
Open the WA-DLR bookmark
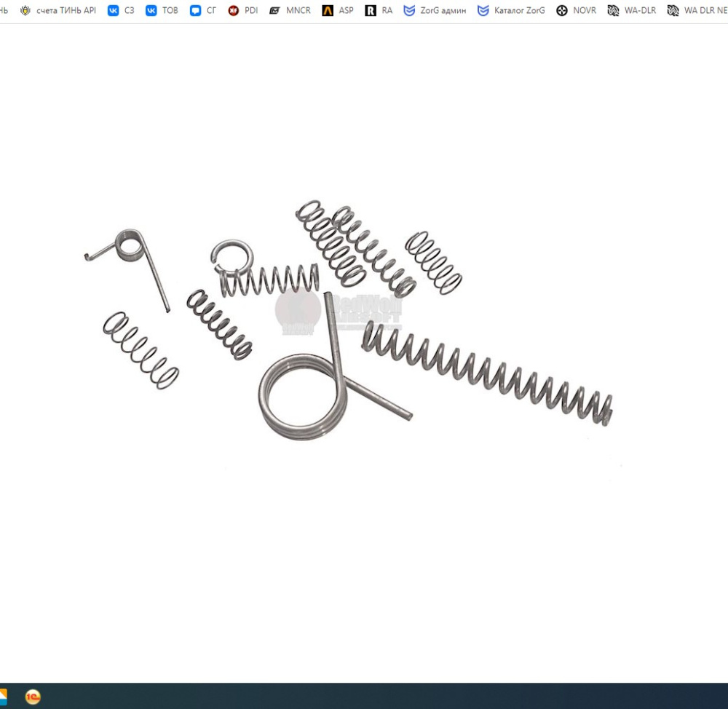coord(632,10)
